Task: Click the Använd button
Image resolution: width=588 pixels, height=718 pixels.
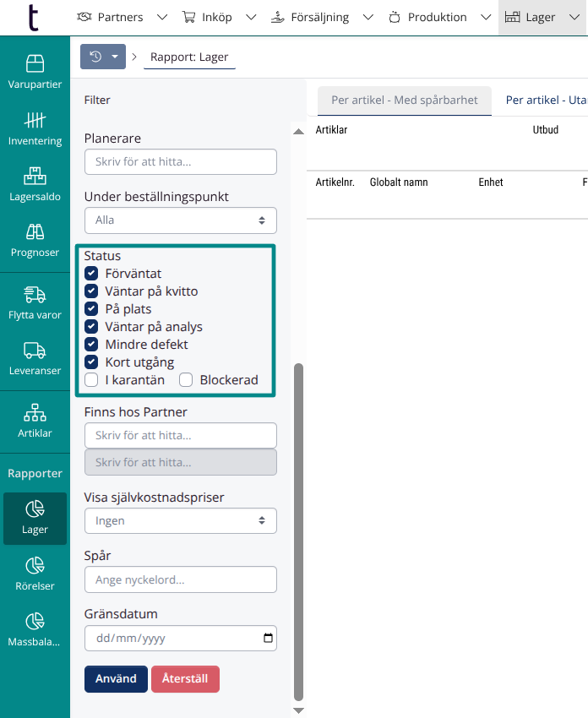Action: point(116,679)
